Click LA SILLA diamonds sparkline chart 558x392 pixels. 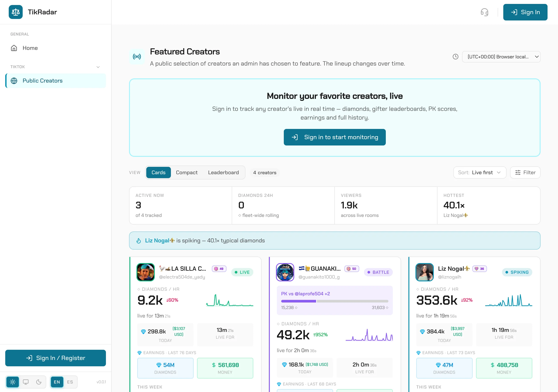coord(230,300)
